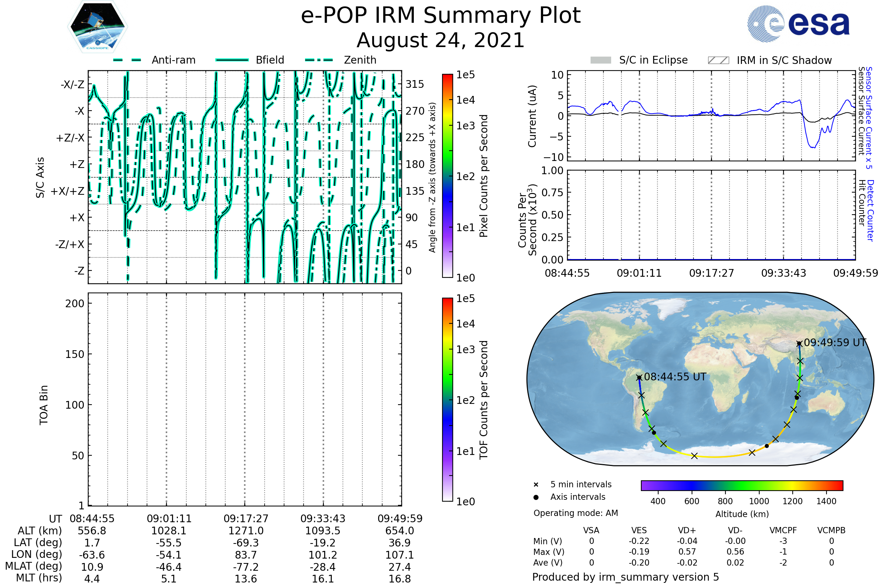
Task: Click the Anti-ram dashed line legend marker
Action: click(127, 60)
